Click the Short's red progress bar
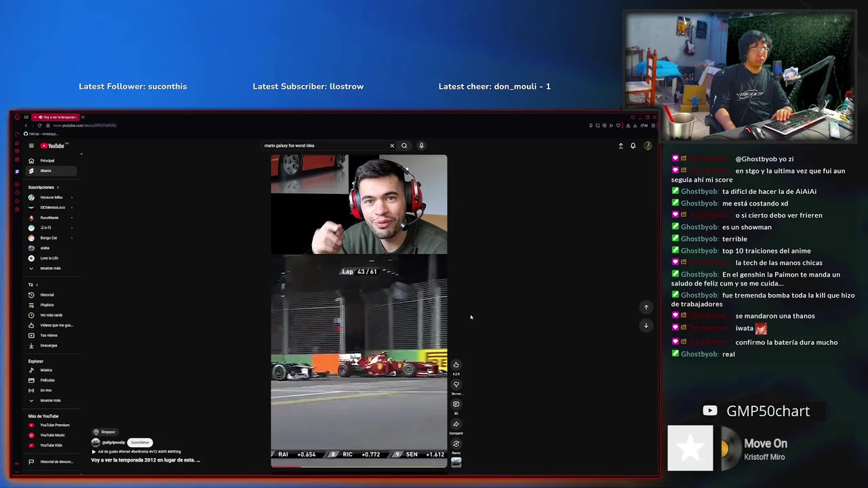The image size is (868, 488). point(286,467)
